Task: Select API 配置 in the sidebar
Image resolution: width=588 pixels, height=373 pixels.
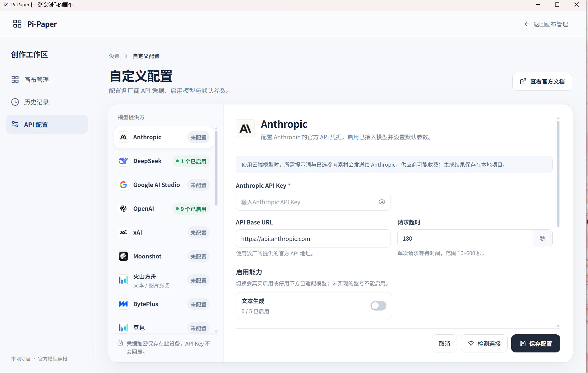Action: click(47, 124)
